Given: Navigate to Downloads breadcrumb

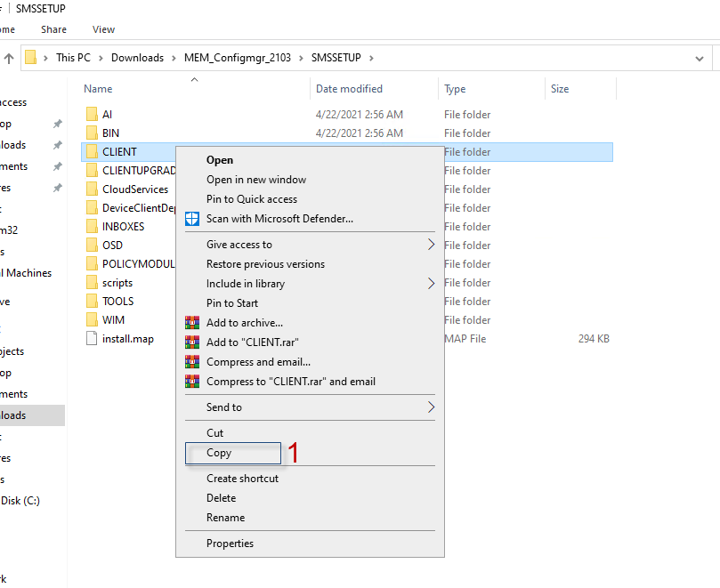Looking at the screenshot, I should (x=137, y=58).
